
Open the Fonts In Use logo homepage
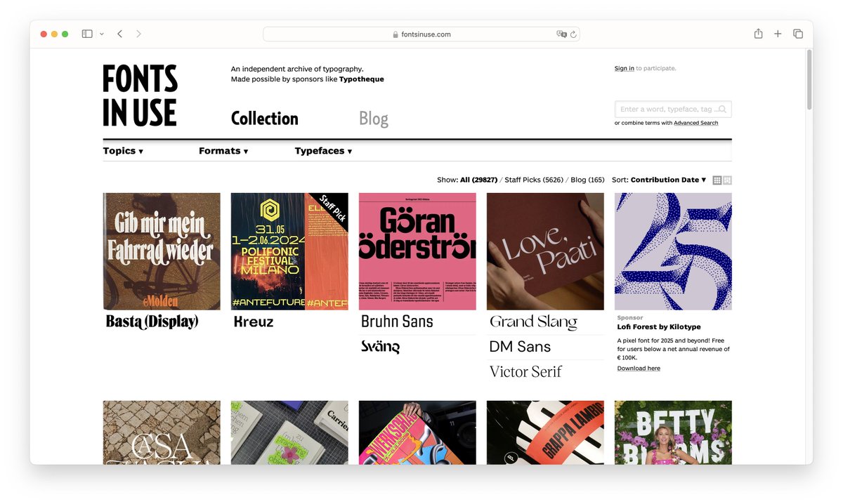[139, 95]
